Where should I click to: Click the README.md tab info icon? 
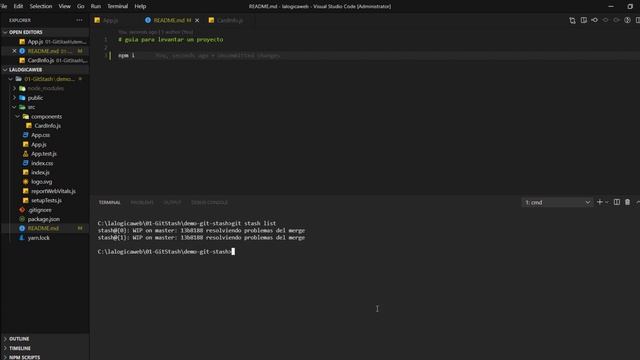148,20
